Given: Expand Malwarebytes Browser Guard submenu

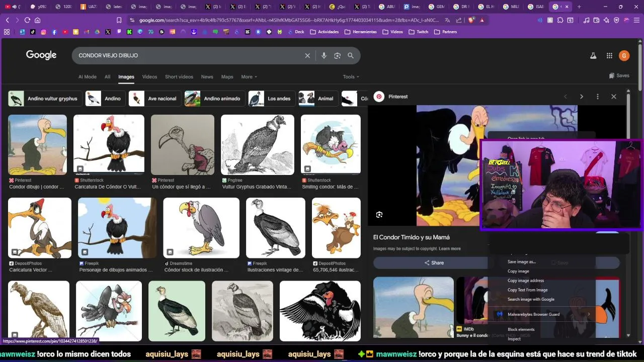Looking at the screenshot, I should [x=541, y=314].
